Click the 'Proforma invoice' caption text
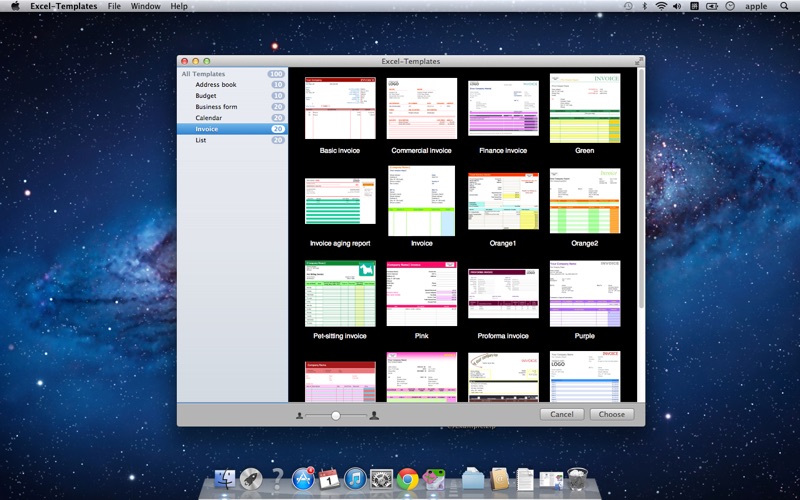This screenshot has height=500, width=800. [x=503, y=336]
